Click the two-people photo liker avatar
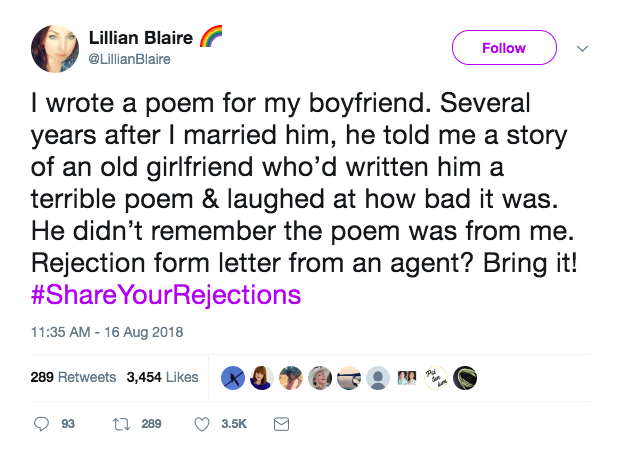Image resolution: width=624 pixels, height=458 pixels. pos(407,377)
